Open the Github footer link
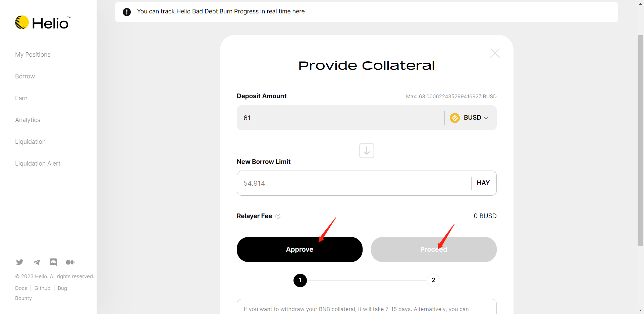The image size is (644, 314). (42, 288)
